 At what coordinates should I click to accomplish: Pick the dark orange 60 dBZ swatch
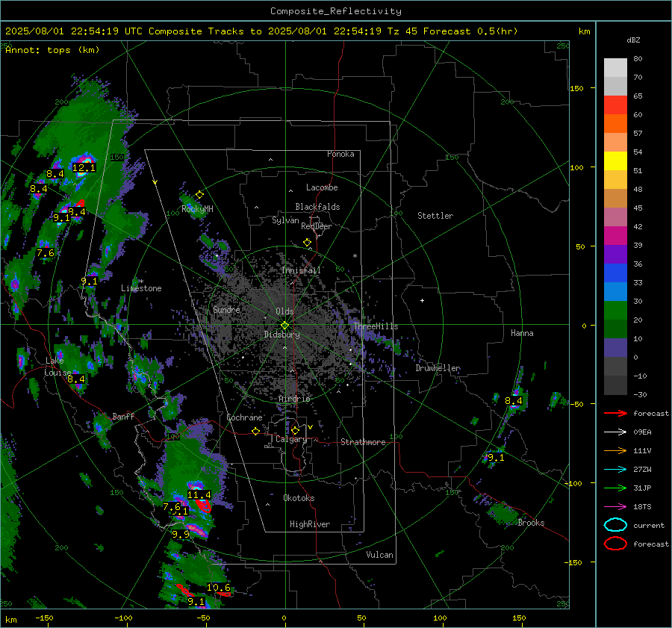615,124
